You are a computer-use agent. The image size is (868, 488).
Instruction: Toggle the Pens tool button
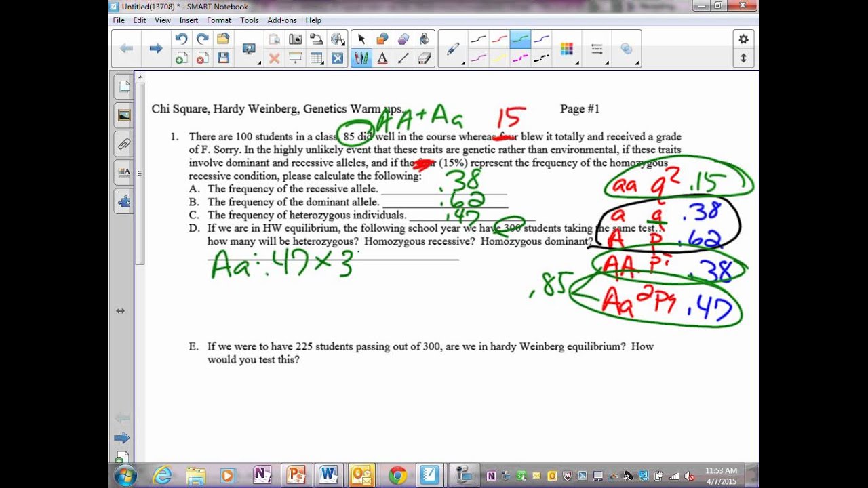coord(361,58)
